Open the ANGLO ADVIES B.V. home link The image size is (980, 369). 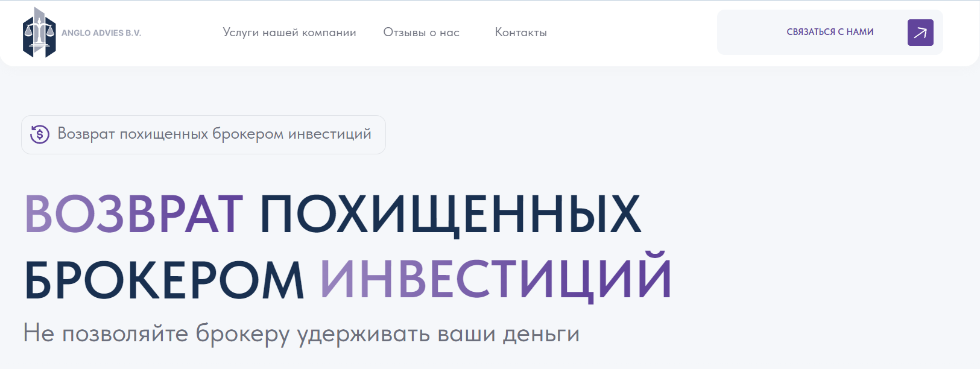click(x=101, y=33)
